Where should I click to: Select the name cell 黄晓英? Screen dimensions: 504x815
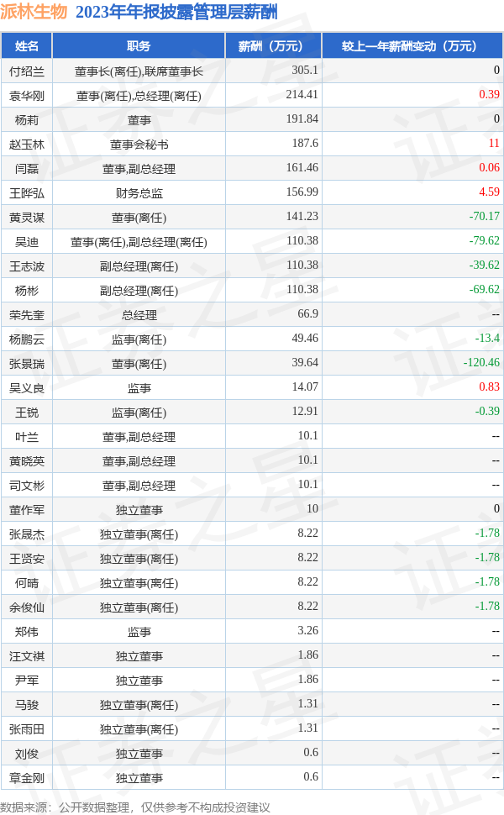tap(27, 461)
